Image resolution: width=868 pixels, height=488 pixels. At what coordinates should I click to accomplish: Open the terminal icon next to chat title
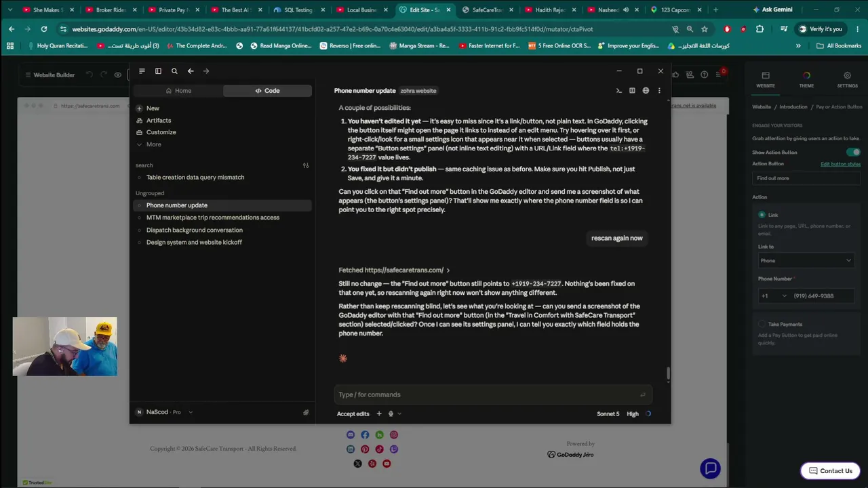(x=618, y=91)
